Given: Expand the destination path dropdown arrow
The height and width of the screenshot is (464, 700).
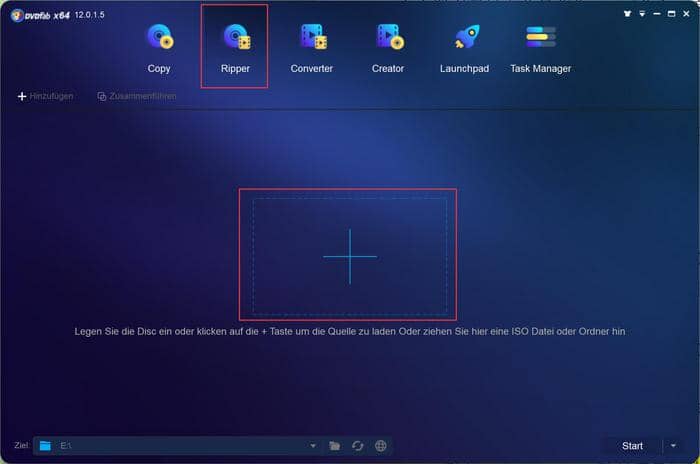Looking at the screenshot, I should 313,445.
